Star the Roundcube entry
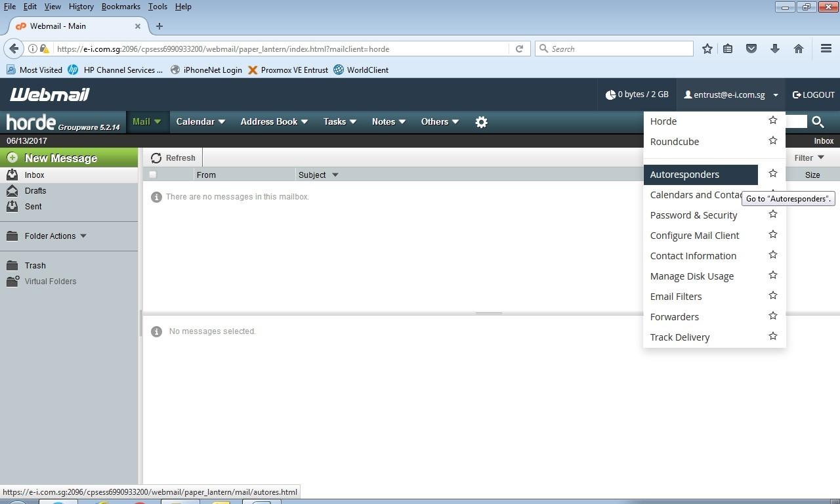 click(x=772, y=140)
